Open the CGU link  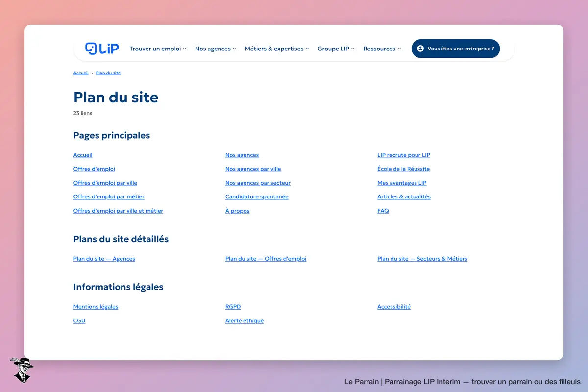point(79,321)
